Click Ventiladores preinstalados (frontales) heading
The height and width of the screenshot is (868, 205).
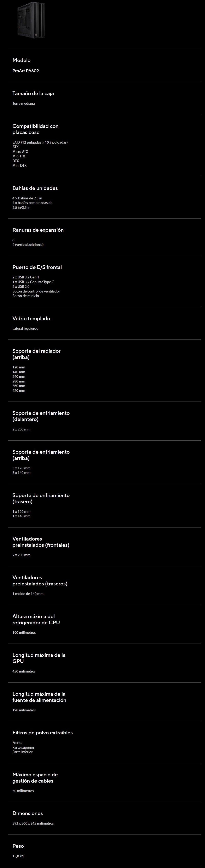tap(41, 542)
